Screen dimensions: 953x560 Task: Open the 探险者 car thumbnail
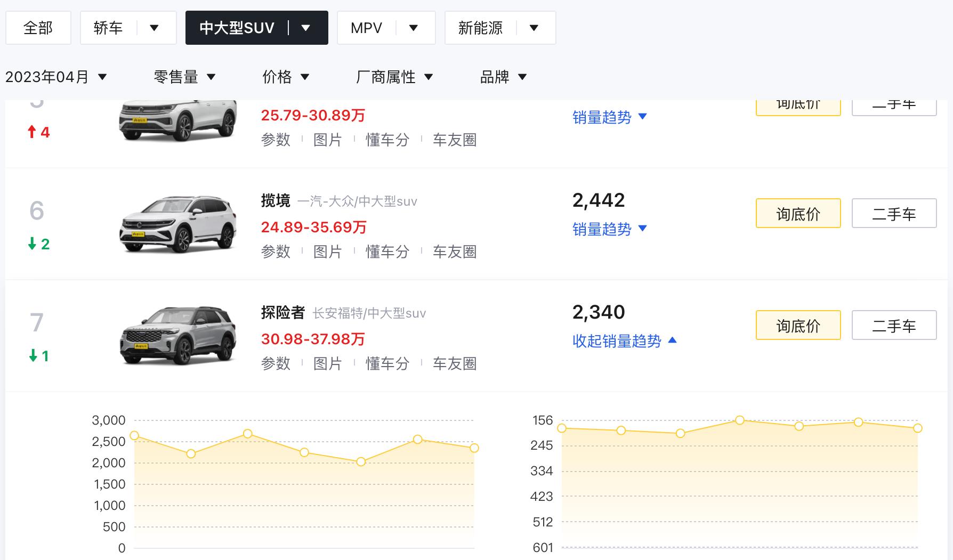click(x=178, y=336)
